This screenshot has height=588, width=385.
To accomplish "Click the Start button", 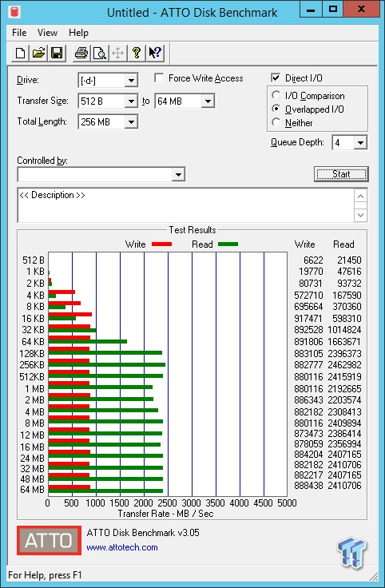I will [341, 174].
